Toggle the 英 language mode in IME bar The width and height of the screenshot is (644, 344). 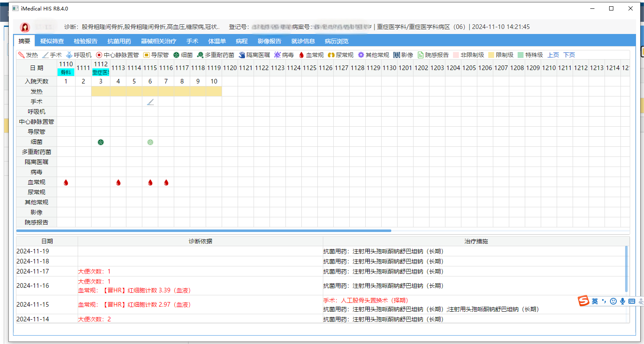pyautogui.click(x=595, y=301)
